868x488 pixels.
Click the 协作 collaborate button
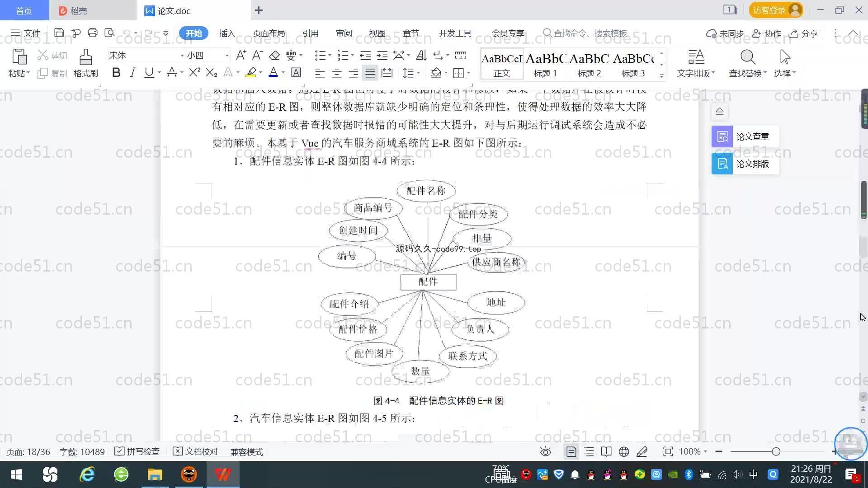click(767, 33)
